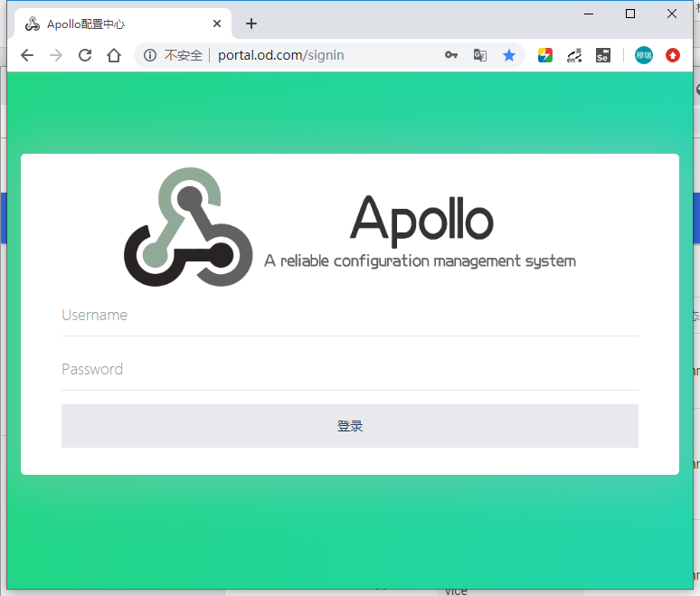Maximize the browser window
The width and height of the screenshot is (700, 596).
(630, 14)
